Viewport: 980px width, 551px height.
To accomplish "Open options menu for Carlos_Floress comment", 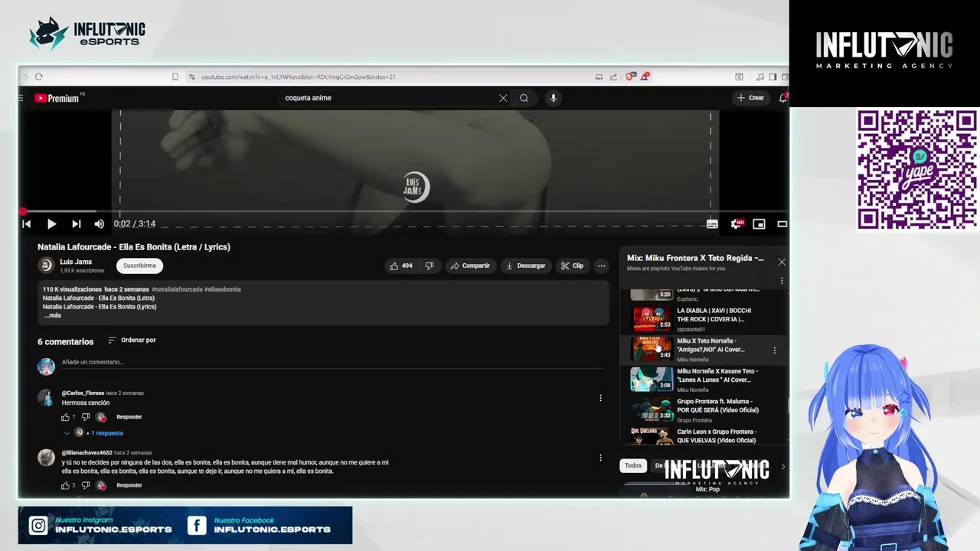I will (600, 398).
